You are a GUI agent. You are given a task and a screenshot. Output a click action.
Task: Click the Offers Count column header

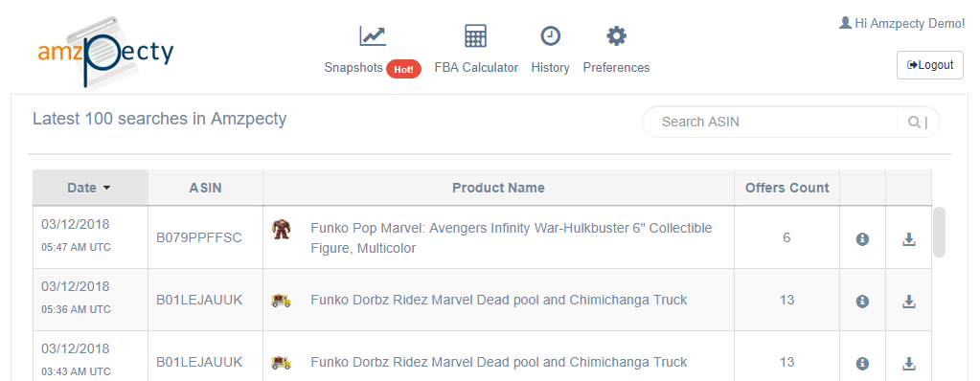tap(786, 188)
